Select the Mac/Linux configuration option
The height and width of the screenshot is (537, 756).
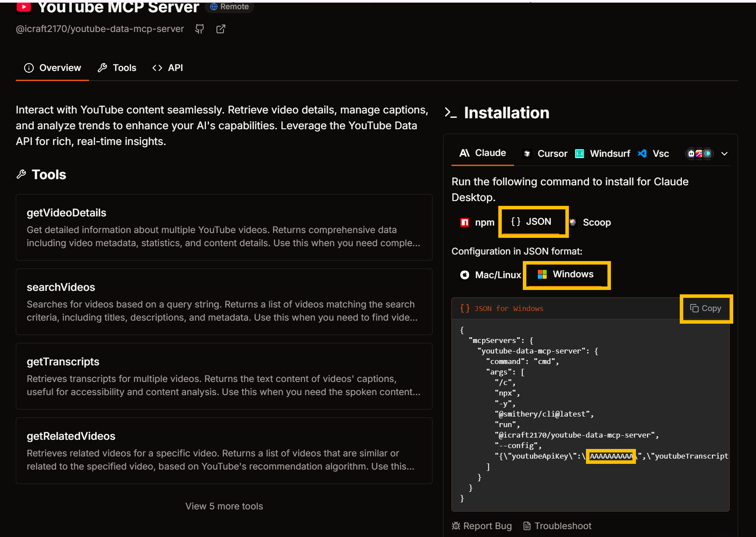[x=490, y=275]
